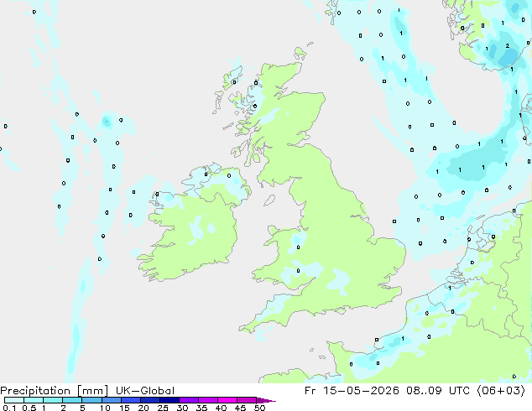The width and height of the screenshot is (532, 411).
Task: Click the 1–2 mm legend color swatch
Action: point(53,400)
